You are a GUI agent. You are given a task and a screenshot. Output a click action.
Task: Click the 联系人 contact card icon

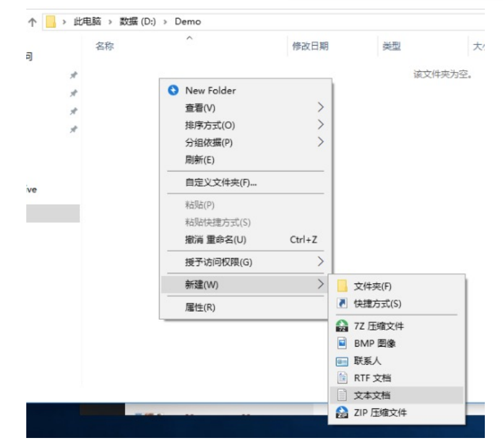point(342,362)
